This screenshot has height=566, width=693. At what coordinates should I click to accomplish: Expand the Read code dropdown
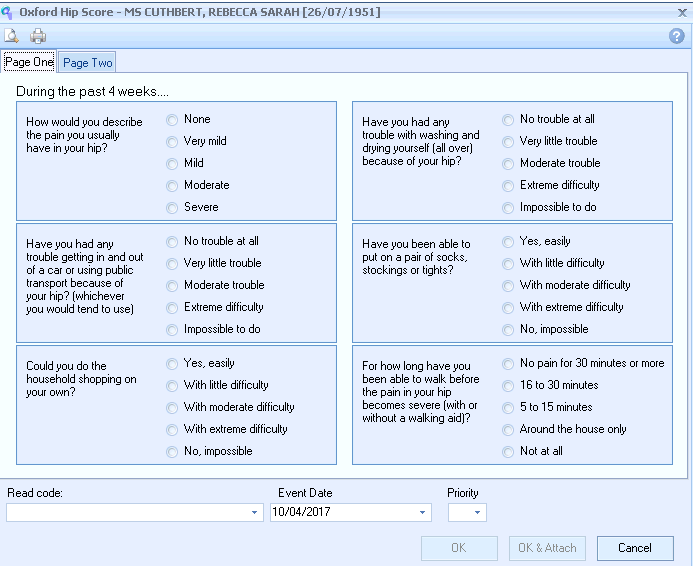[255, 513]
